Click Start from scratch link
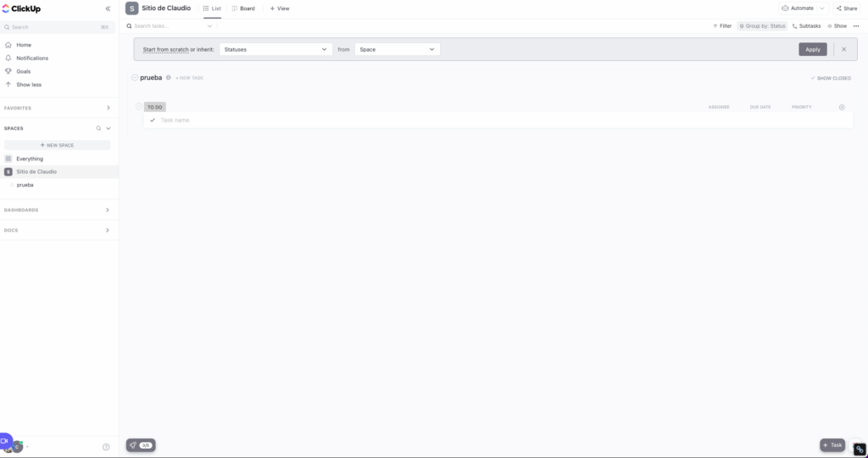868x458 pixels. pyautogui.click(x=165, y=50)
